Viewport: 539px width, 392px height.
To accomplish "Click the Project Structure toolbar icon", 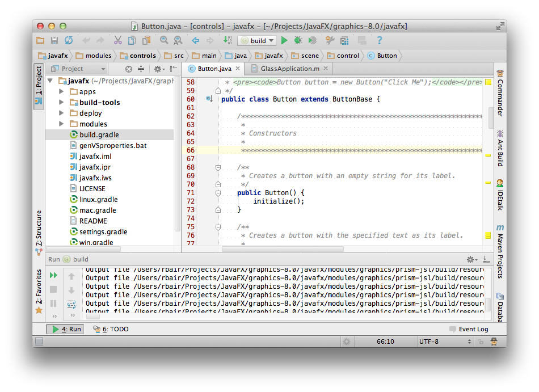I will point(344,40).
